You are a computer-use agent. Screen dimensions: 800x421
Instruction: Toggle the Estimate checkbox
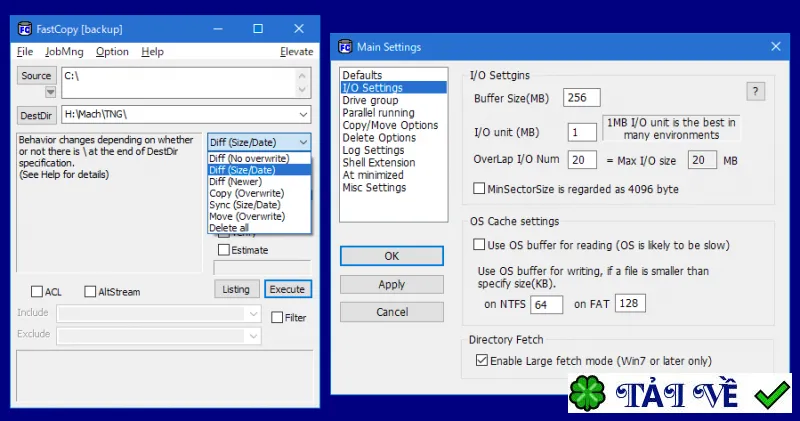point(223,250)
